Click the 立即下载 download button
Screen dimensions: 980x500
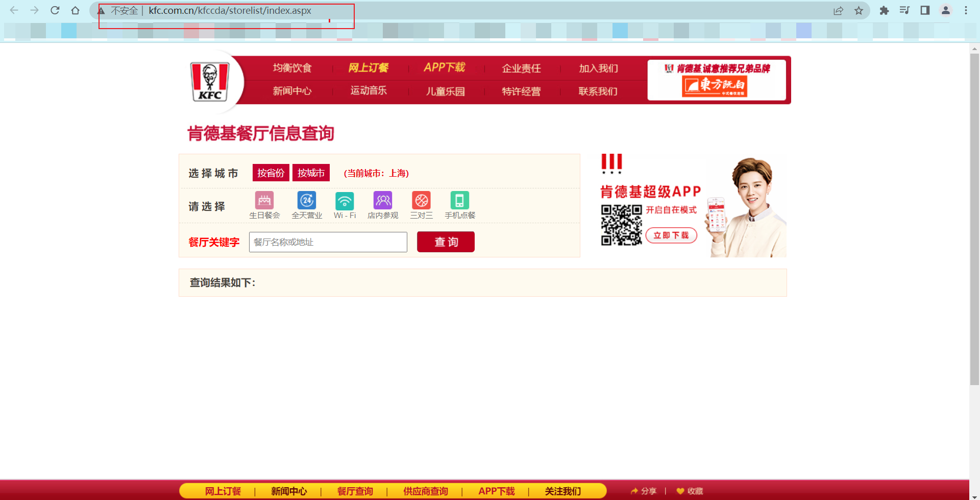[x=671, y=235]
